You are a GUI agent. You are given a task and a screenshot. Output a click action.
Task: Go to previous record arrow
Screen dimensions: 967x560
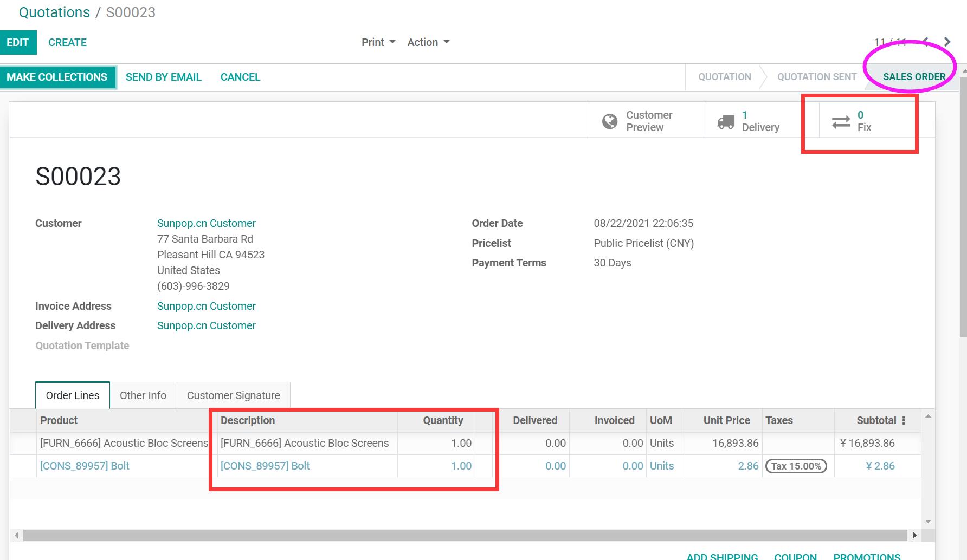[x=926, y=41]
